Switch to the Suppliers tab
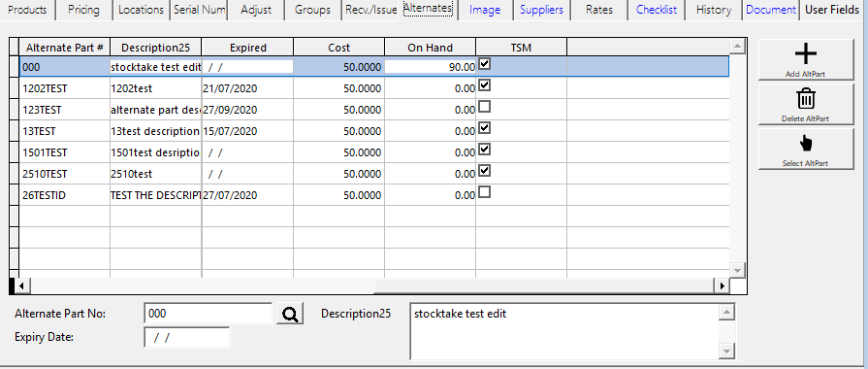This screenshot has width=868, height=369. click(541, 10)
